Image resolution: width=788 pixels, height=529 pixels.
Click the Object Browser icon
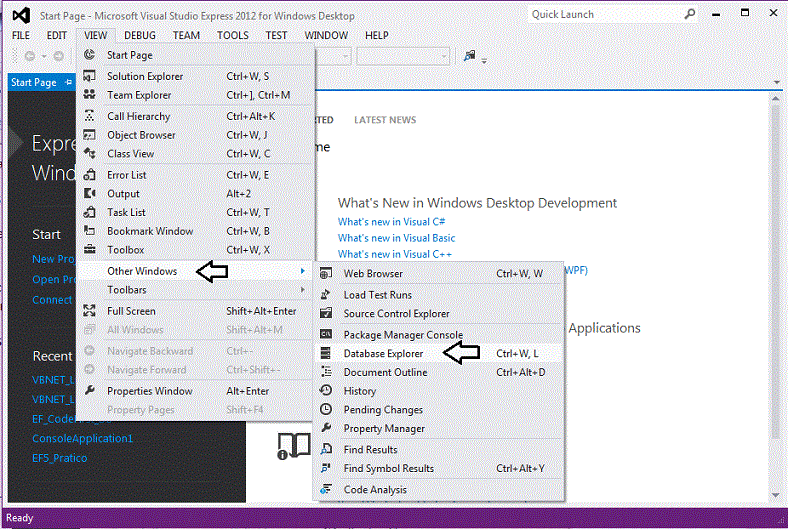tap(89, 135)
